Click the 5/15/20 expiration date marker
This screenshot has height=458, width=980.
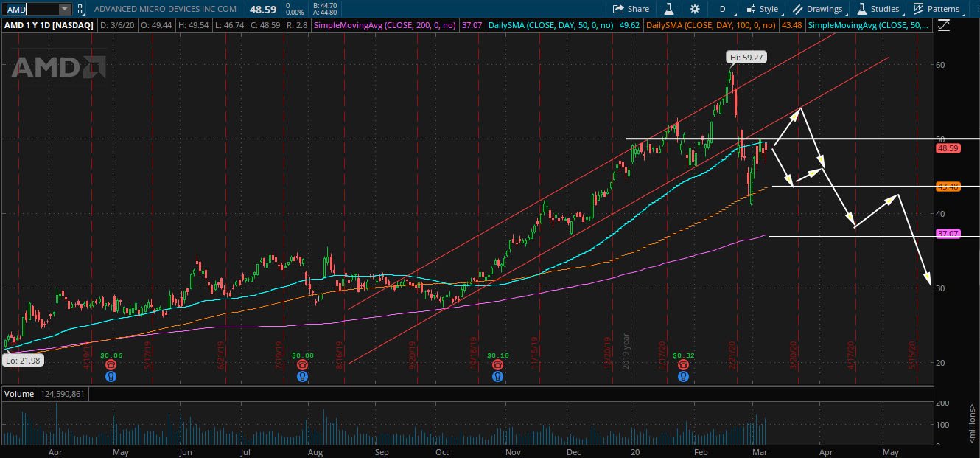(912, 354)
